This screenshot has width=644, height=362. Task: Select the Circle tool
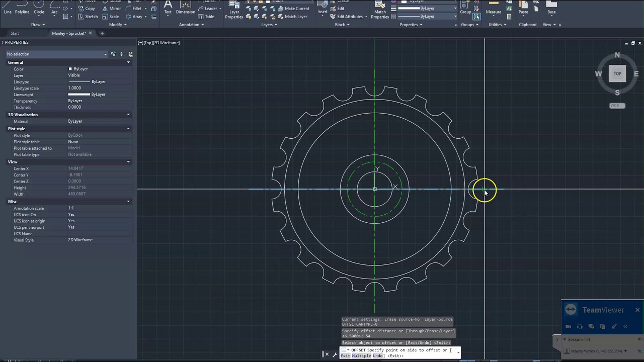(x=39, y=8)
